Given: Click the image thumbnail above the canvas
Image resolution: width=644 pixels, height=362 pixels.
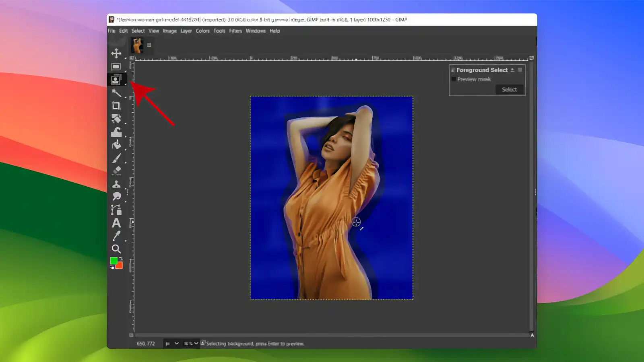Looking at the screenshot, I should (x=137, y=45).
